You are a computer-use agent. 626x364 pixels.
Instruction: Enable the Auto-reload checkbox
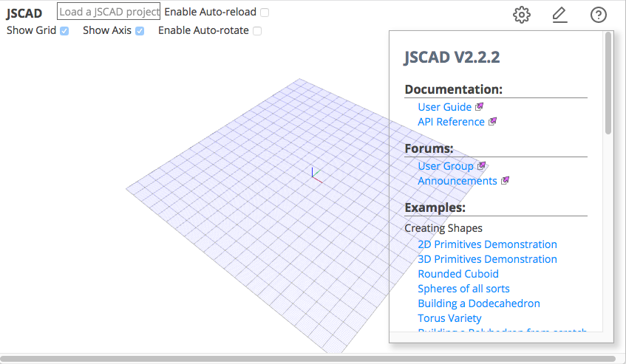coord(265,13)
